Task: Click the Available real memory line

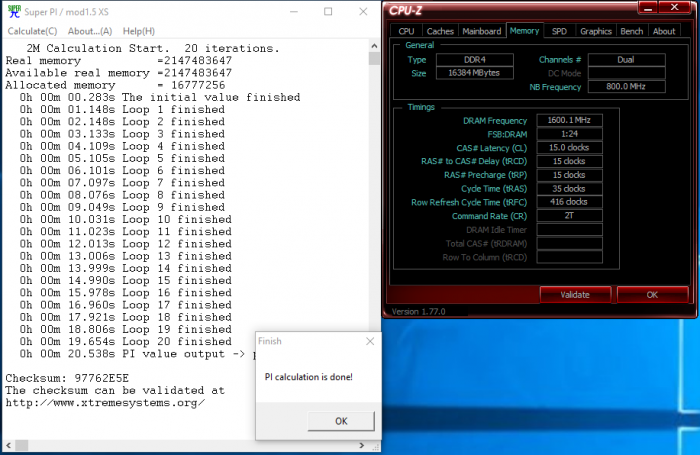Action: 119,73
